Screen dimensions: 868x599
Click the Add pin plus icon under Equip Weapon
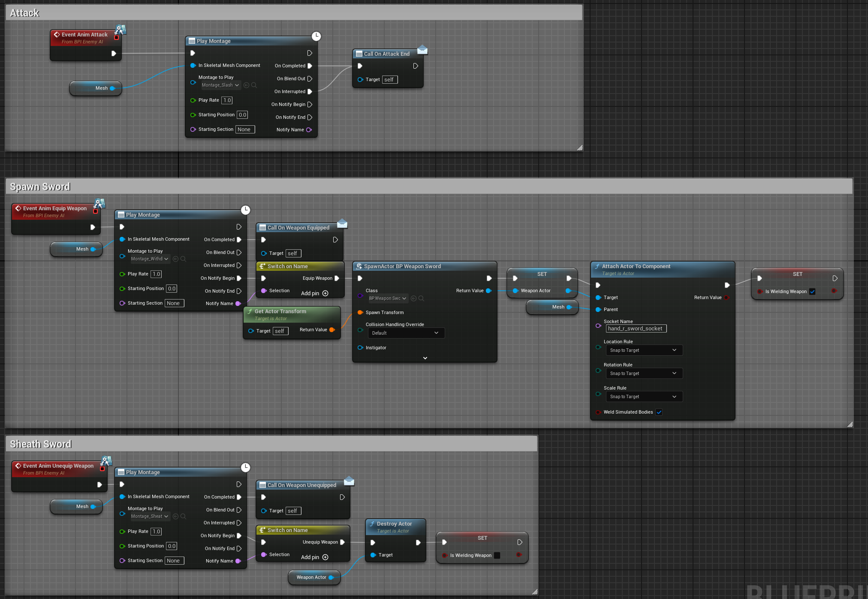(325, 293)
